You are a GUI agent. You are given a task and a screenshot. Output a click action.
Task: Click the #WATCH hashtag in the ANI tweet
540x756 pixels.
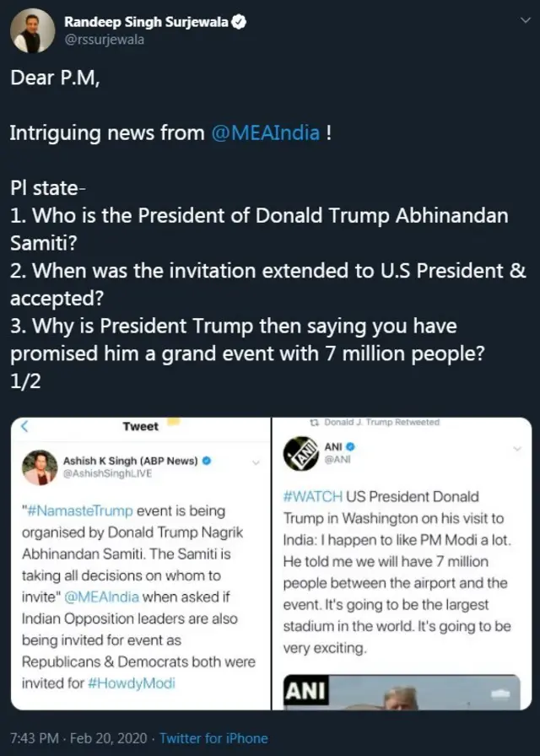click(311, 496)
